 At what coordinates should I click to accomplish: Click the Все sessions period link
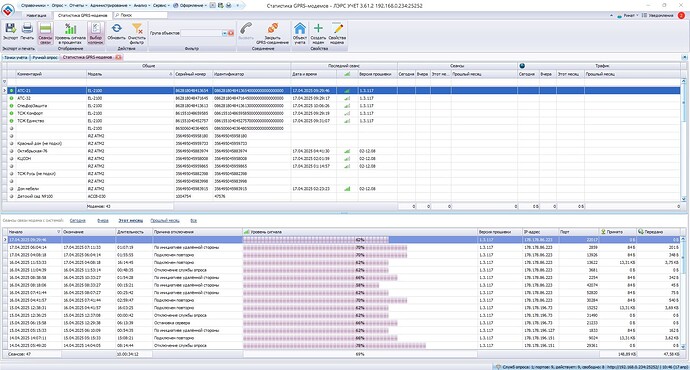click(x=193, y=220)
